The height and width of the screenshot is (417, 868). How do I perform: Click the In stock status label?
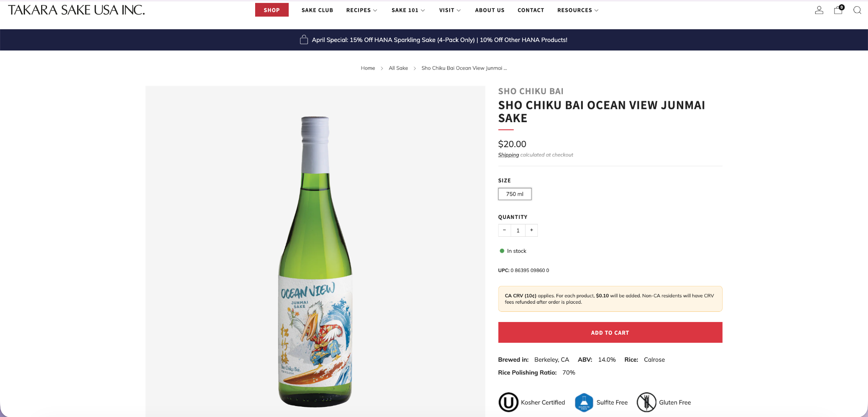click(517, 251)
